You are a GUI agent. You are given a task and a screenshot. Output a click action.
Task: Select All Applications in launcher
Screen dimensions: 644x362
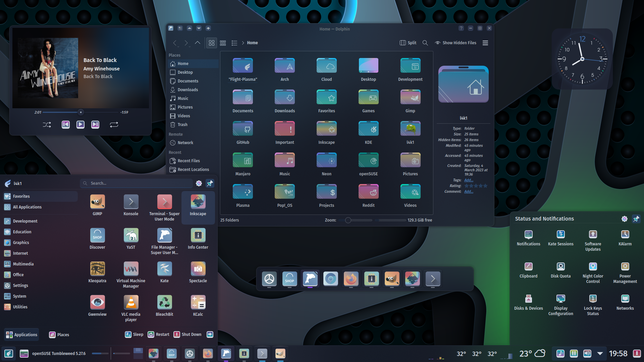point(40,207)
